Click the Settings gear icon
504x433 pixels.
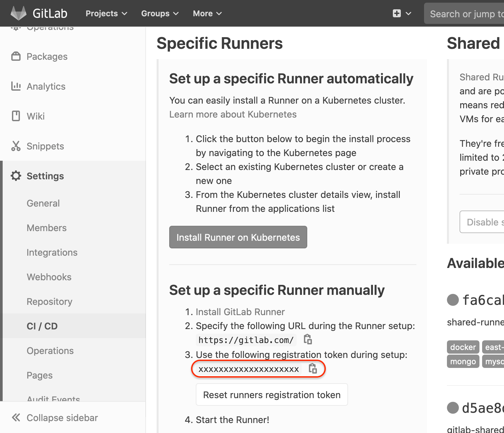click(x=16, y=176)
